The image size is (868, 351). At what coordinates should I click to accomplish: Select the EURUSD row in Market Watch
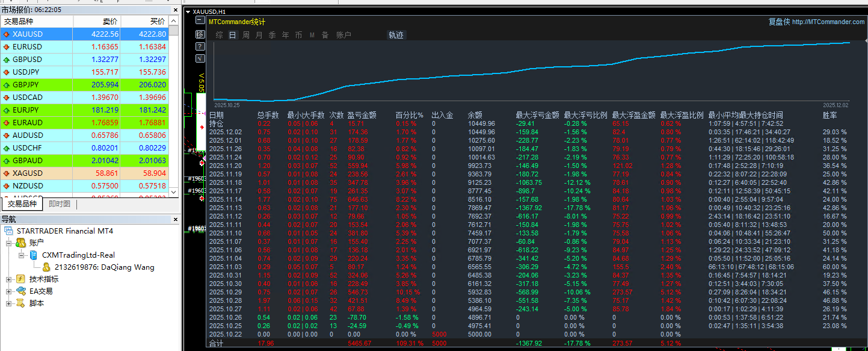(x=84, y=47)
